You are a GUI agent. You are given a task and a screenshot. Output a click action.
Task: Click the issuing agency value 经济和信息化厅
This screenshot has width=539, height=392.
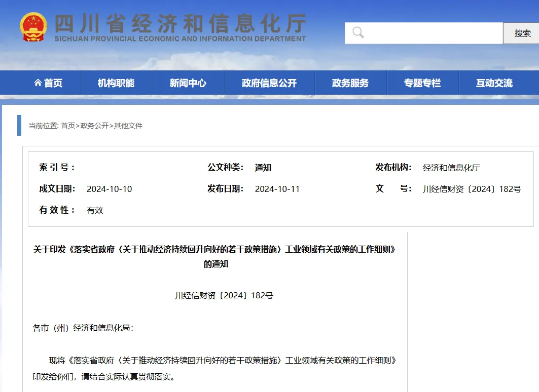coord(451,168)
